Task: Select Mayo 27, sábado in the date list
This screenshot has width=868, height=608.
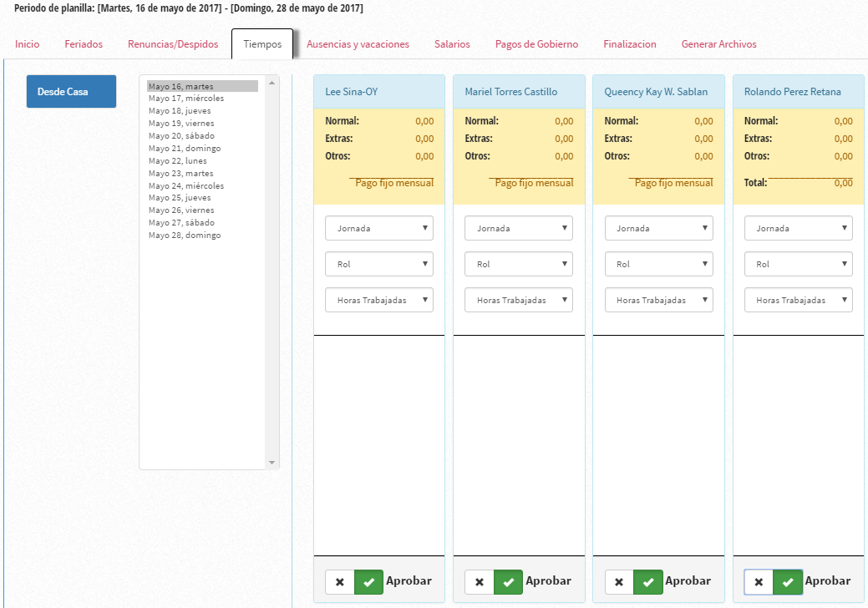Action: 203,222
